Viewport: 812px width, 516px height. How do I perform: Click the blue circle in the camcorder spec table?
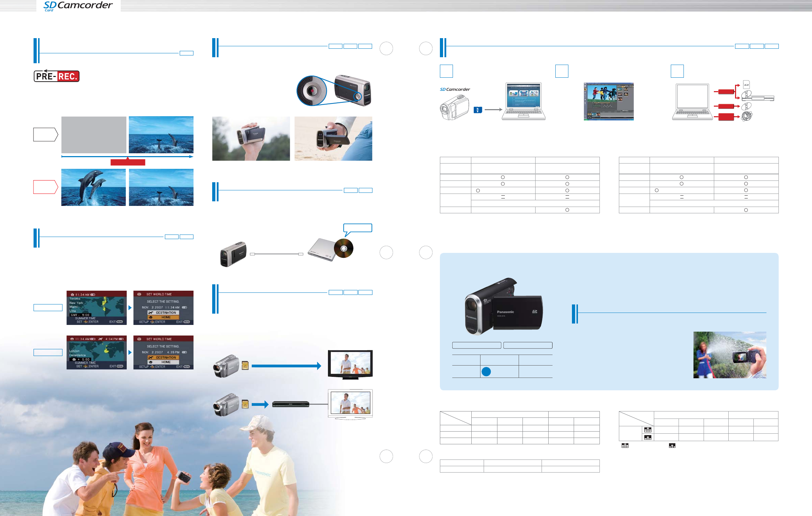pyautogui.click(x=486, y=372)
